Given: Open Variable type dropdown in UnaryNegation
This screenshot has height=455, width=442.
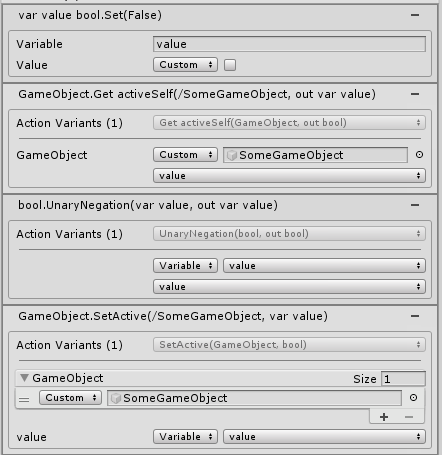Looking at the screenshot, I should [185, 266].
